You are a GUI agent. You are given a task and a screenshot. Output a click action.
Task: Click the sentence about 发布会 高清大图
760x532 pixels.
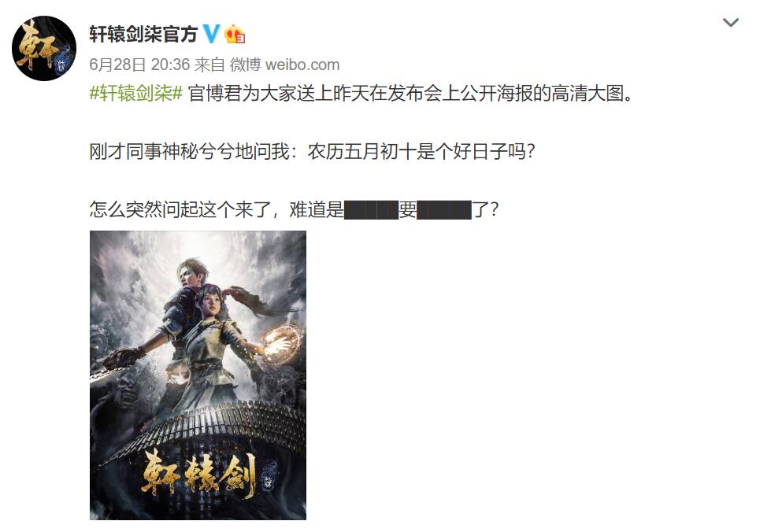411,93
